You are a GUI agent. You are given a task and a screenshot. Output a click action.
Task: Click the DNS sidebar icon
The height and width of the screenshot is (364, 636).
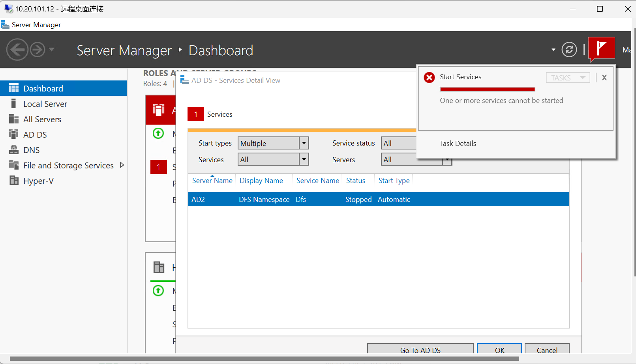pyautogui.click(x=14, y=149)
